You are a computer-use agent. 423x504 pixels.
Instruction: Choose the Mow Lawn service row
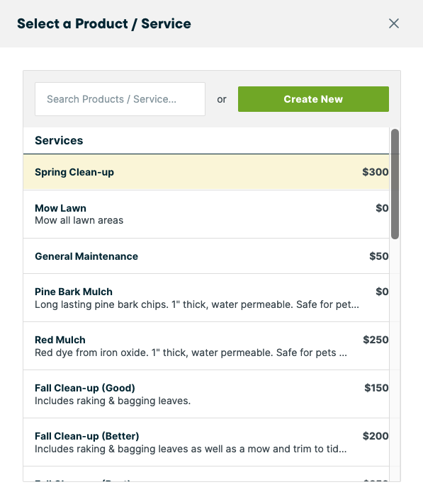coord(206,214)
